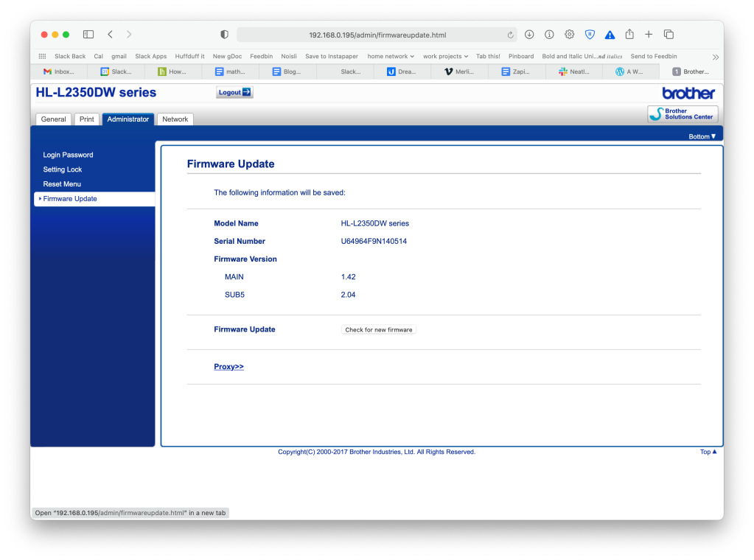Switch to the Merli... Vimeo tab
Image resolution: width=754 pixels, height=560 pixels.
point(459,71)
